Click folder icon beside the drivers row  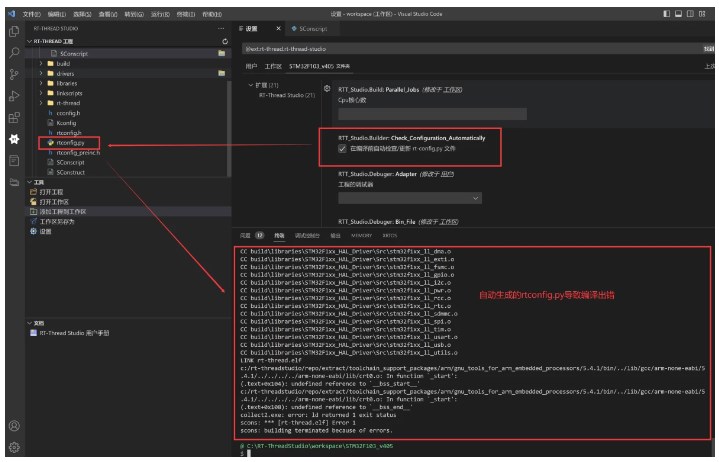click(221, 73)
